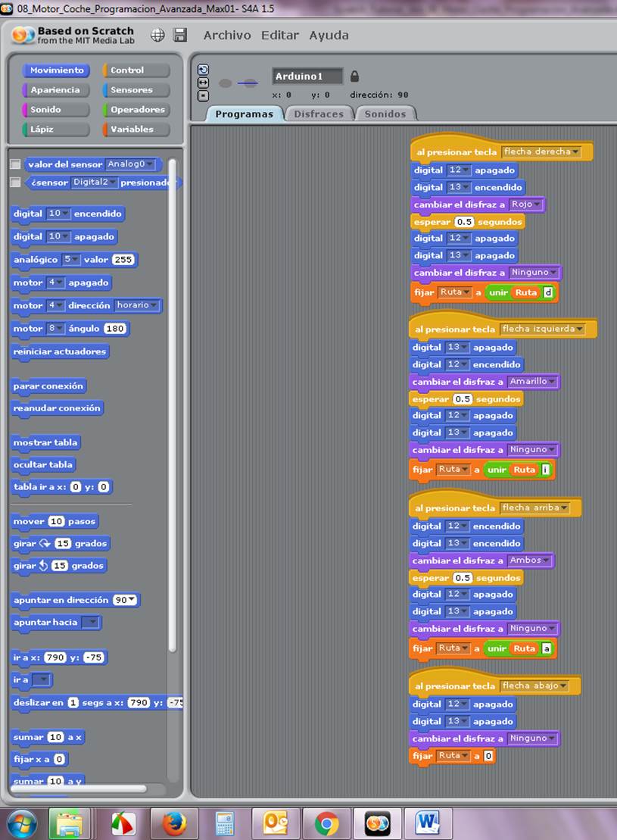Open Analog0 sensor dropdown
The height and width of the screenshot is (840, 617).
click(x=130, y=164)
